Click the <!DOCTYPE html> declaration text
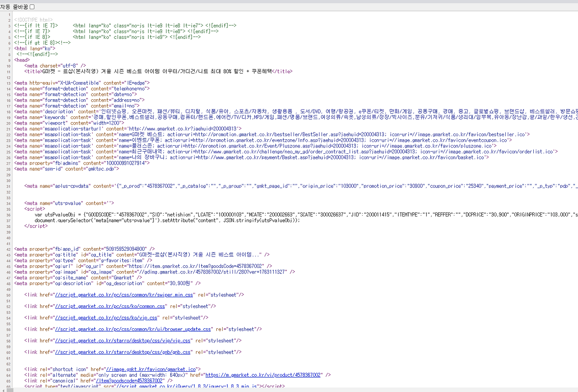The width and height of the screenshot is (578, 392). [33, 20]
